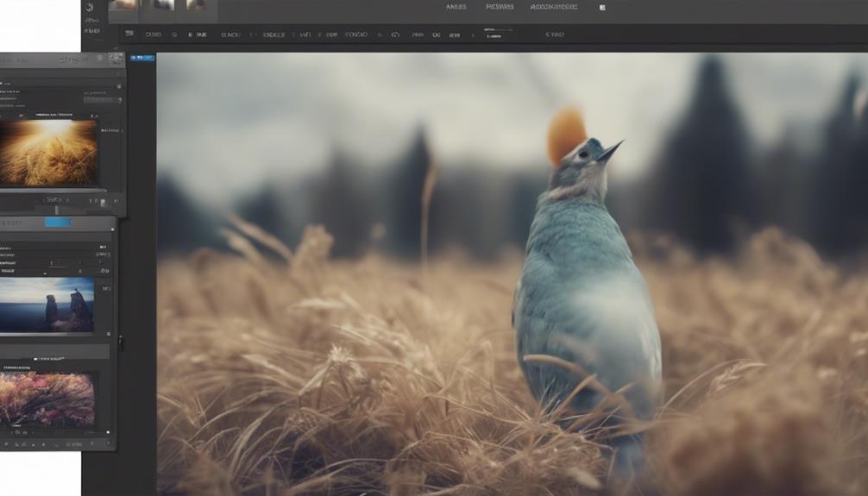This screenshot has width=868, height=496.
Task: Click the magnifier search icon in toolbar
Action: tap(174, 35)
